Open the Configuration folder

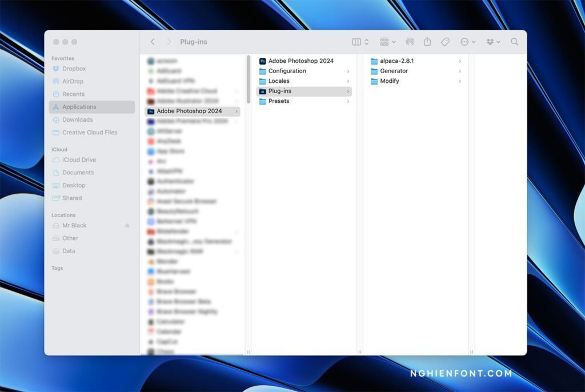287,71
